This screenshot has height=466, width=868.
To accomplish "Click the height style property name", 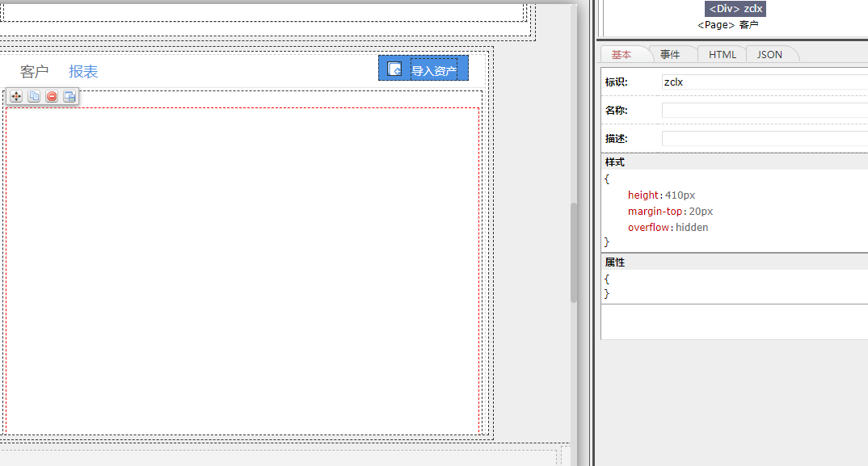I will 643,195.
